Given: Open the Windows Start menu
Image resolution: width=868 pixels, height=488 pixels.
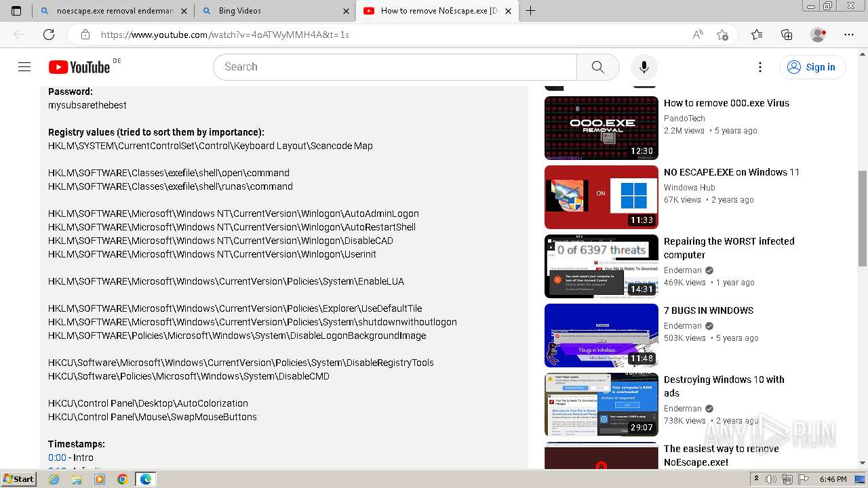Looking at the screenshot, I should pos(18,479).
